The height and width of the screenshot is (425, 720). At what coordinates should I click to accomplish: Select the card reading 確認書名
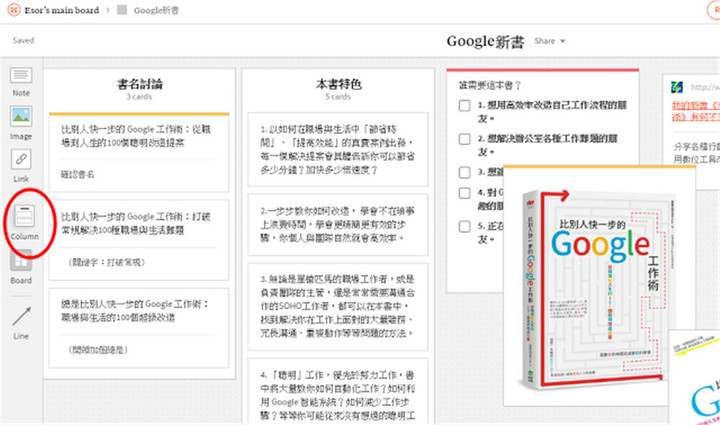coord(139,153)
